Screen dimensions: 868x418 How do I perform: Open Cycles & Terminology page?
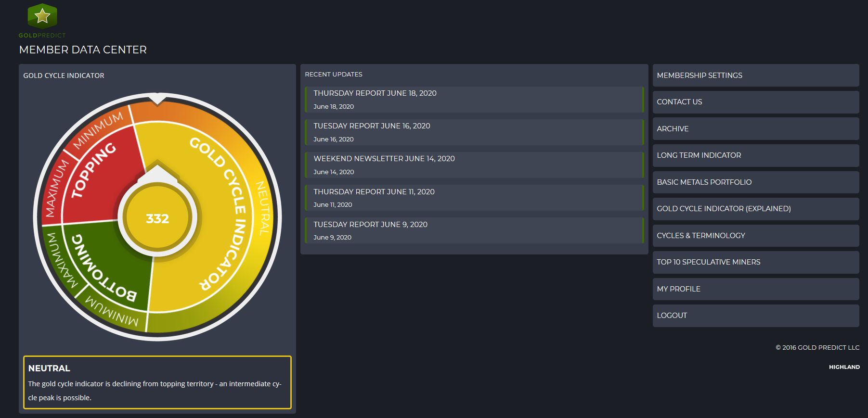click(x=756, y=236)
